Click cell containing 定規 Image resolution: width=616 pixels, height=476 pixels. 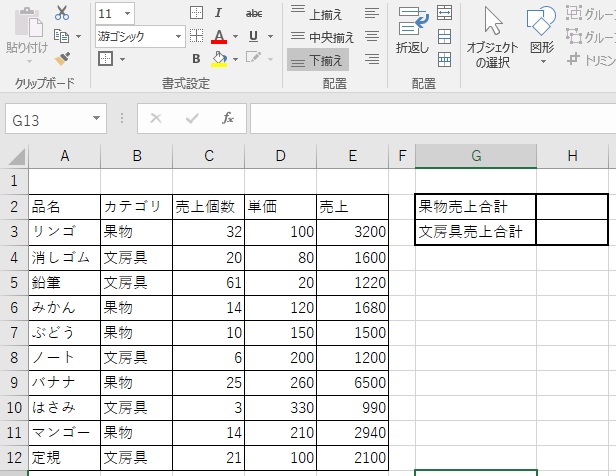pyautogui.click(x=64, y=458)
